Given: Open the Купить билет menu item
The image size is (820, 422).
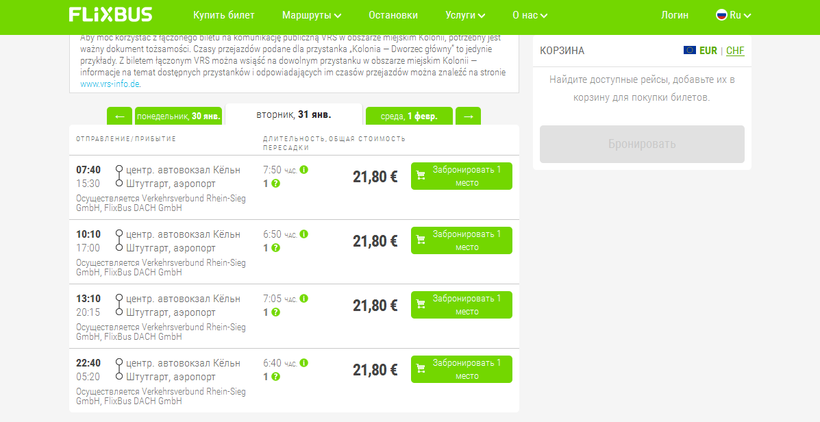Looking at the screenshot, I should pyautogui.click(x=223, y=16).
